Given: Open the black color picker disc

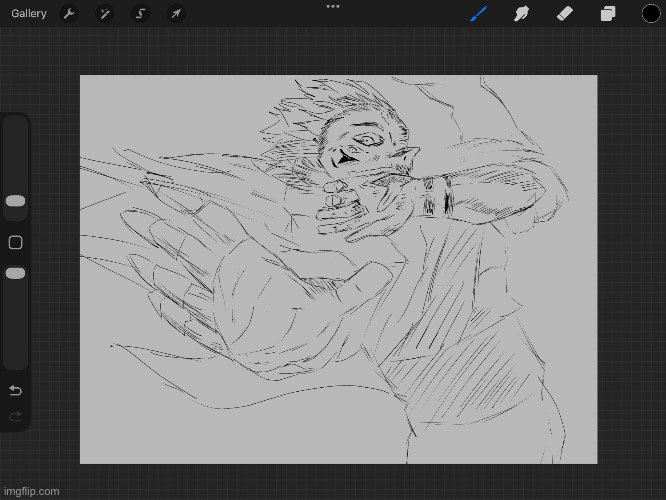Looking at the screenshot, I should click(x=651, y=14).
